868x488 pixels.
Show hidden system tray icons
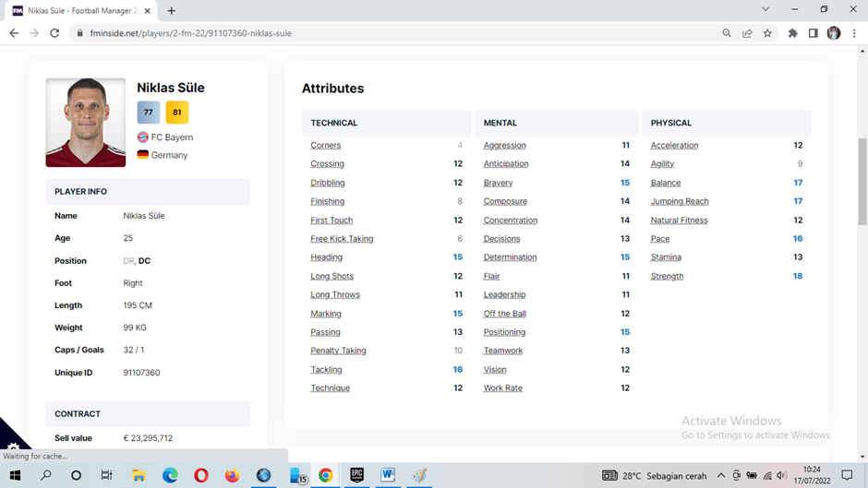(721, 476)
